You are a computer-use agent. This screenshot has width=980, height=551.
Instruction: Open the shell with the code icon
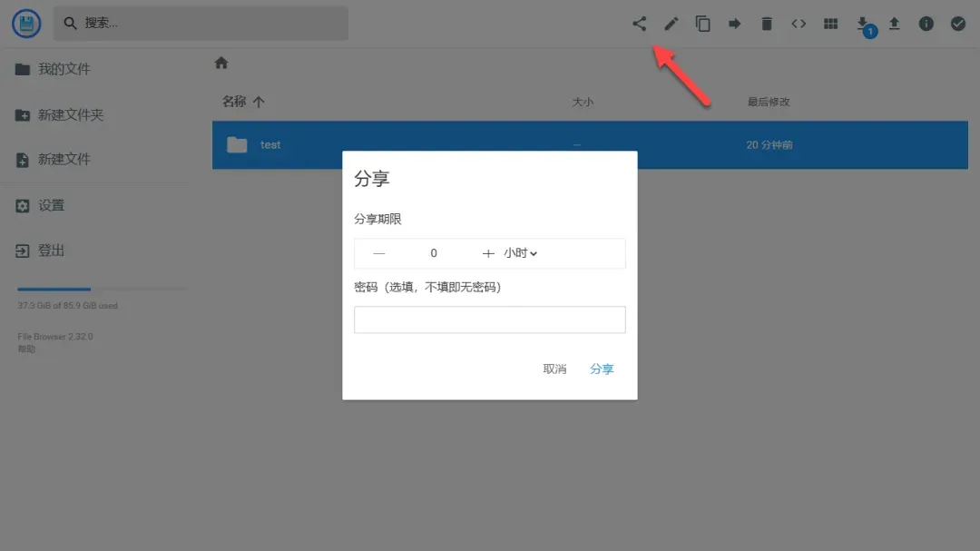coord(798,24)
